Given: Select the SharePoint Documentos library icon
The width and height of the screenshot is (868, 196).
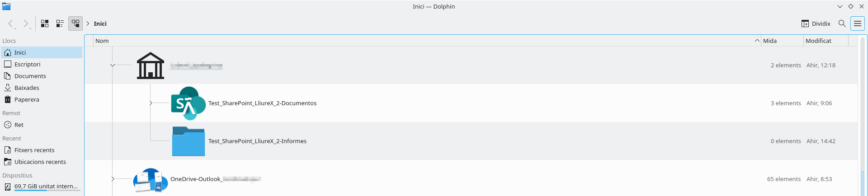Looking at the screenshot, I should pos(188,103).
